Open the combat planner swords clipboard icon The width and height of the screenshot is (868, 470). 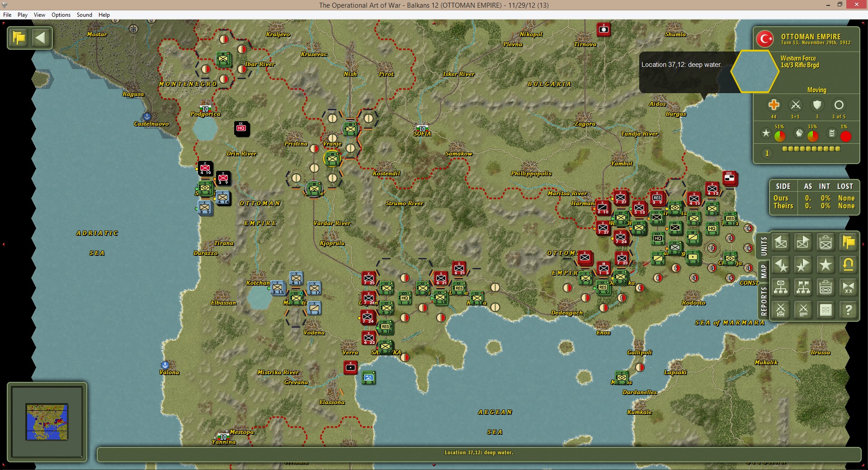pyautogui.click(x=781, y=310)
